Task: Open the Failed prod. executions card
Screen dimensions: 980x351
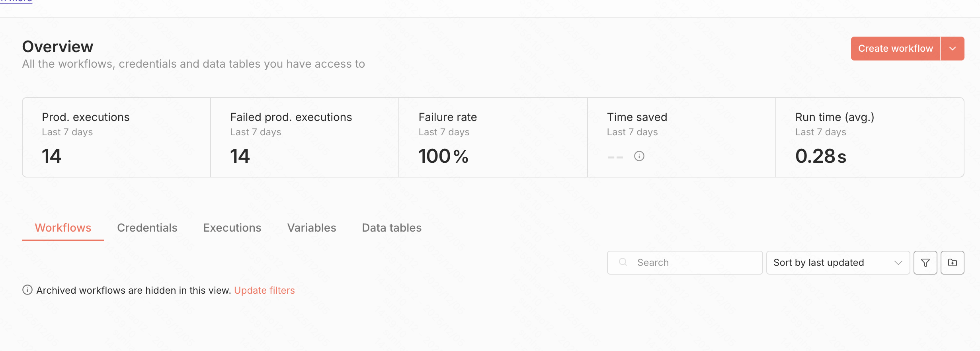Action: pyautogui.click(x=305, y=137)
